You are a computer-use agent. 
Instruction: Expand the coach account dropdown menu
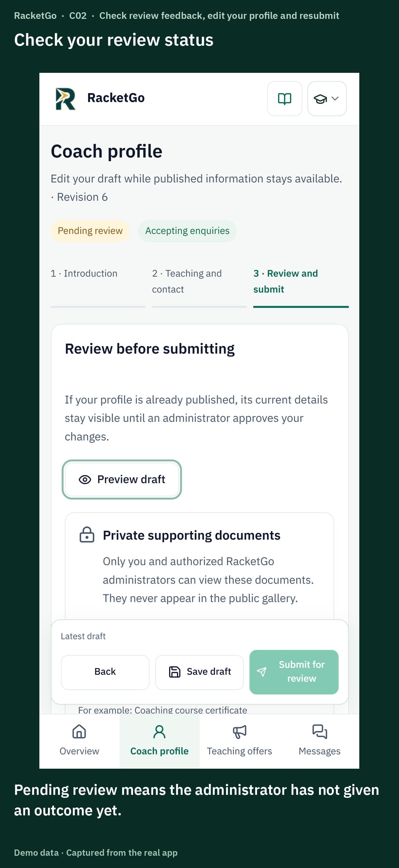tap(327, 99)
